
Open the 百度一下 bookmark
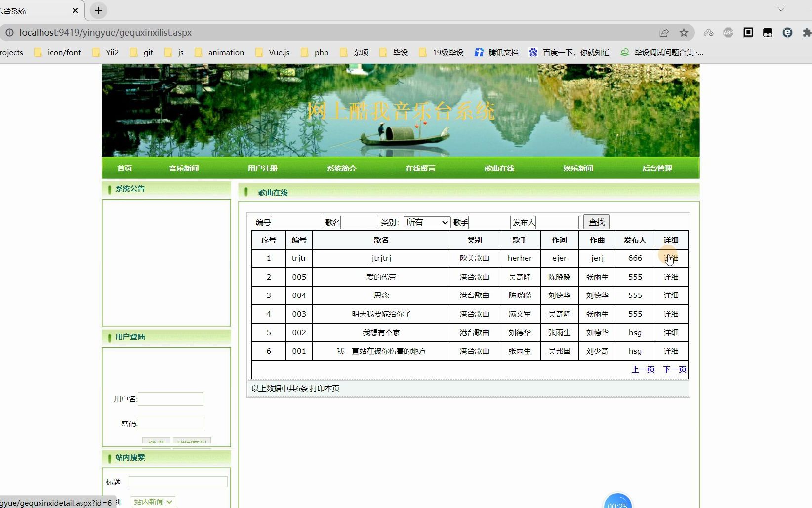[x=569, y=53]
